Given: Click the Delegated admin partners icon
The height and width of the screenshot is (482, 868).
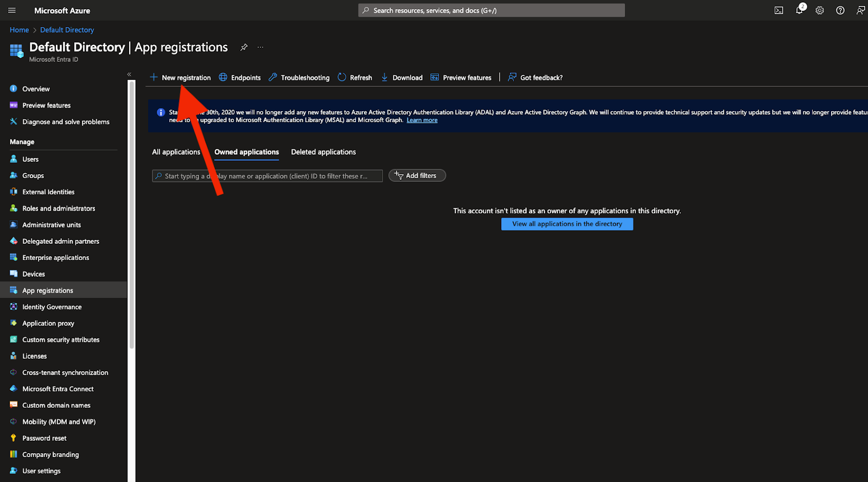Looking at the screenshot, I should point(14,241).
